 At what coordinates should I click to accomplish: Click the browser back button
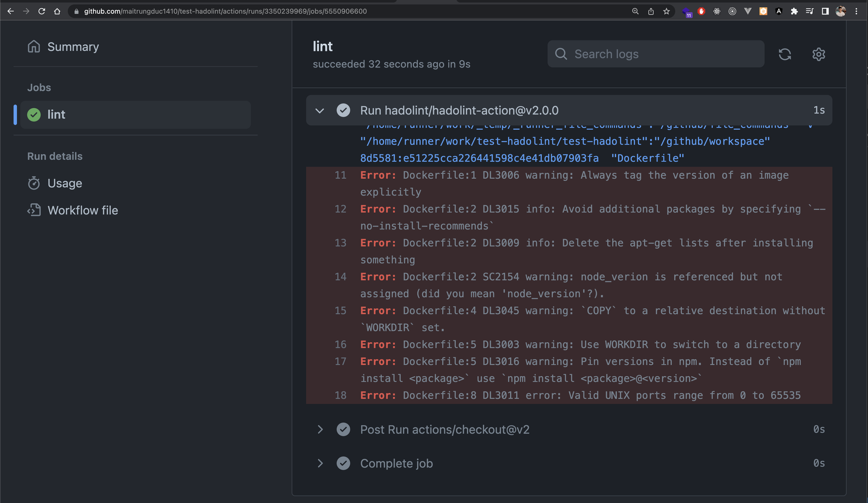coord(11,11)
